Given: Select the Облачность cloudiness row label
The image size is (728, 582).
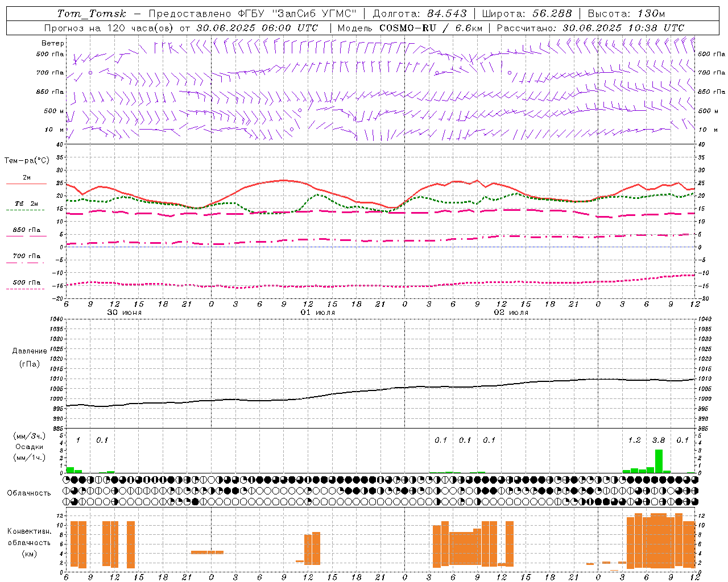Looking at the screenshot, I should (x=29, y=493).
